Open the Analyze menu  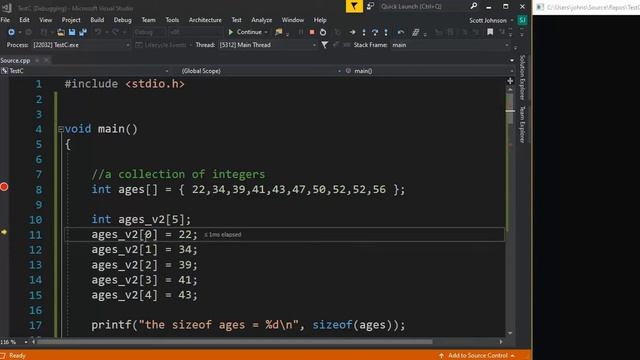pos(262,20)
